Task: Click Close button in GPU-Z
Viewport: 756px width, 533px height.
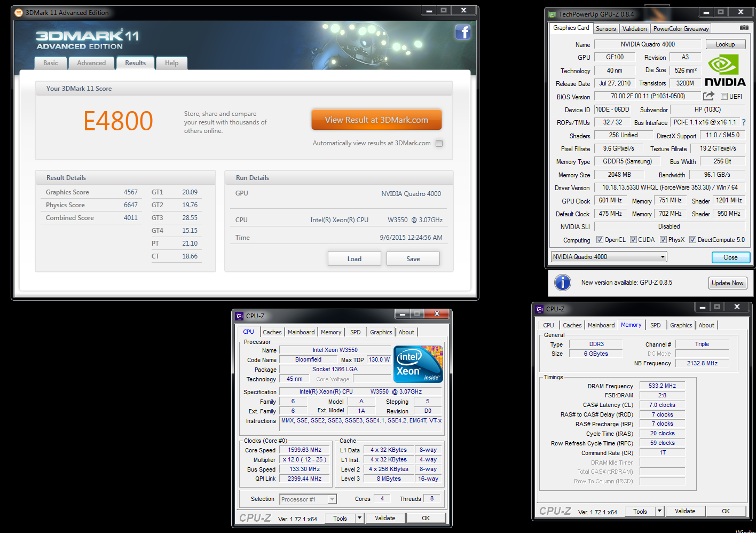Action: (730, 257)
